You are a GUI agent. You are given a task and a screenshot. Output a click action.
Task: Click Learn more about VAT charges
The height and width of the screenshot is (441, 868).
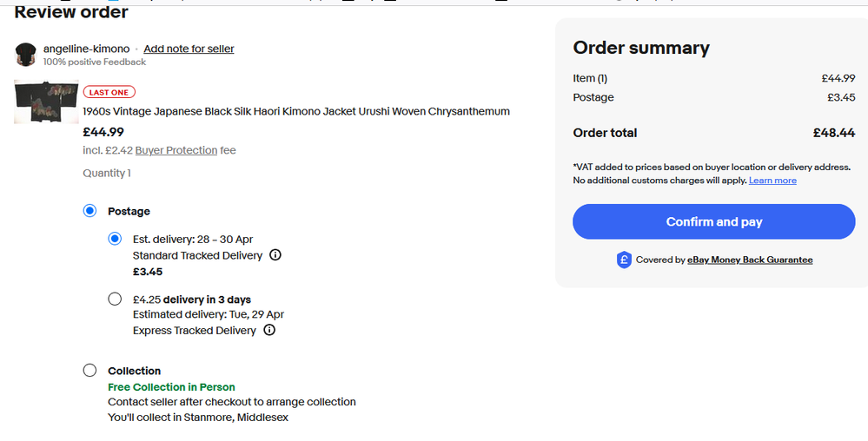[x=772, y=181]
